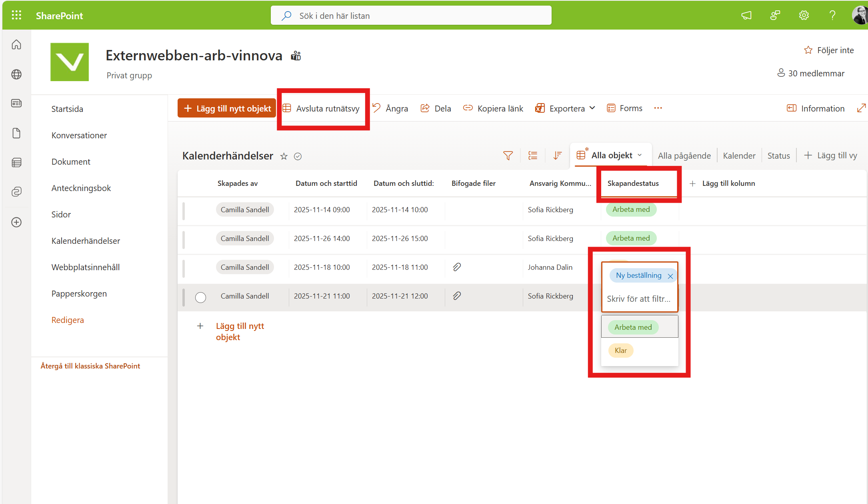This screenshot has height=504, width=868.
Task: Click Återgå till klassiska SharePoint link
Action: 90,366
